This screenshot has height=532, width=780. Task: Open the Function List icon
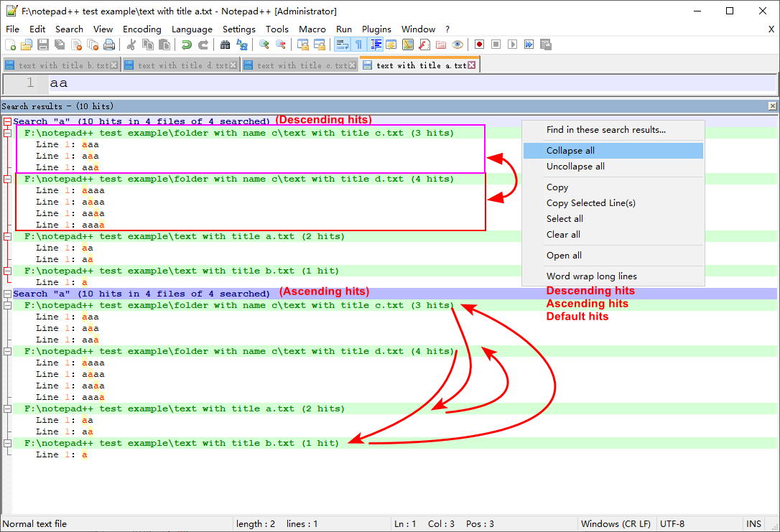pyautogui.click(x=424, y=45)
